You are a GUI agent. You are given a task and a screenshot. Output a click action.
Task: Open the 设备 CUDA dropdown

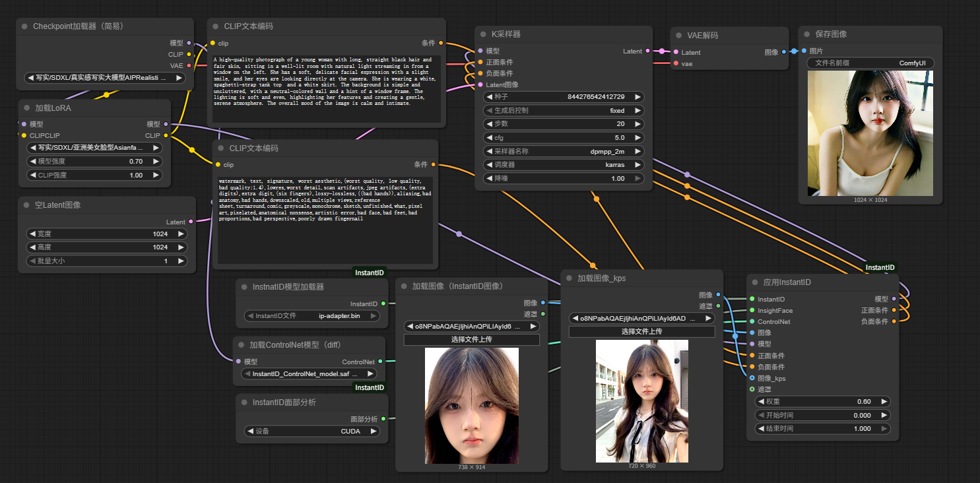point(312,431)
